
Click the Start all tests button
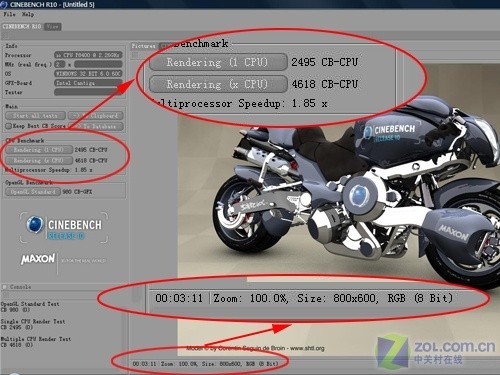click(x=35, y=116)
